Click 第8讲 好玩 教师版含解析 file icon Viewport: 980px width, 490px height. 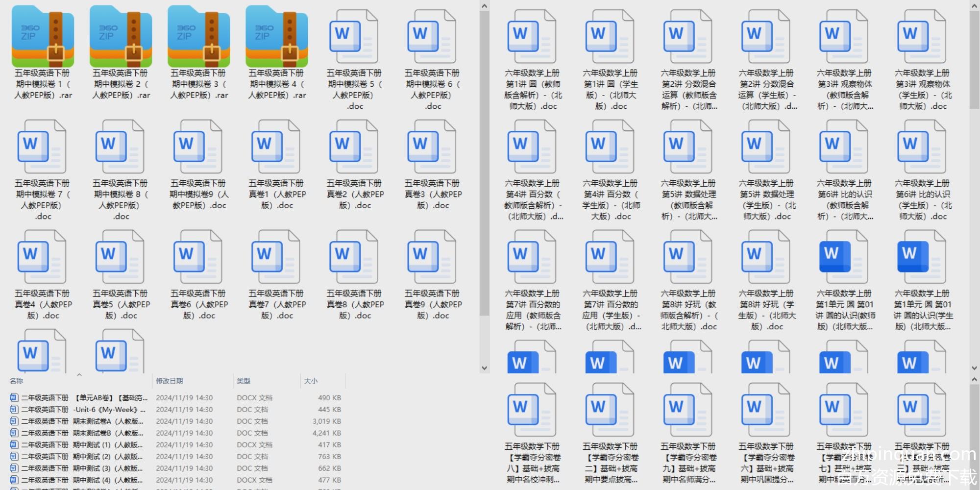tap(688, 257)
